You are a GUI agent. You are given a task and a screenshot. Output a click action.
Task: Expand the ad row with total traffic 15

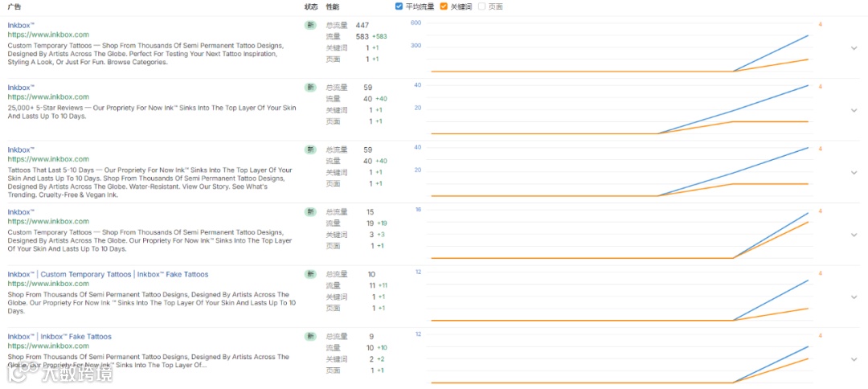pyautogui.click(x=854, y=235)
